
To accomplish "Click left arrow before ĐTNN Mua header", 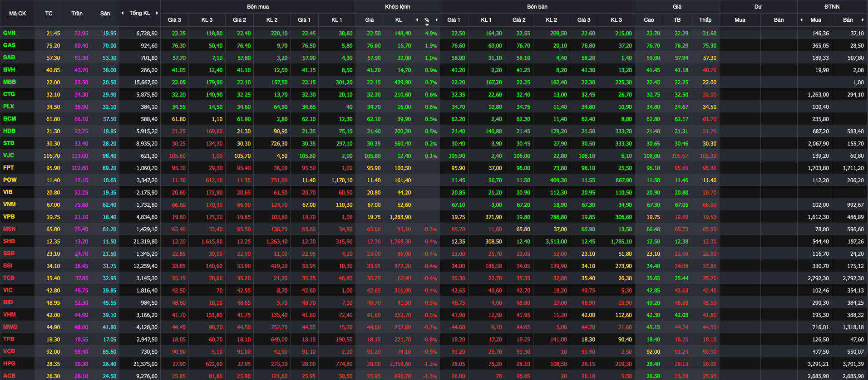I will 802,20.
